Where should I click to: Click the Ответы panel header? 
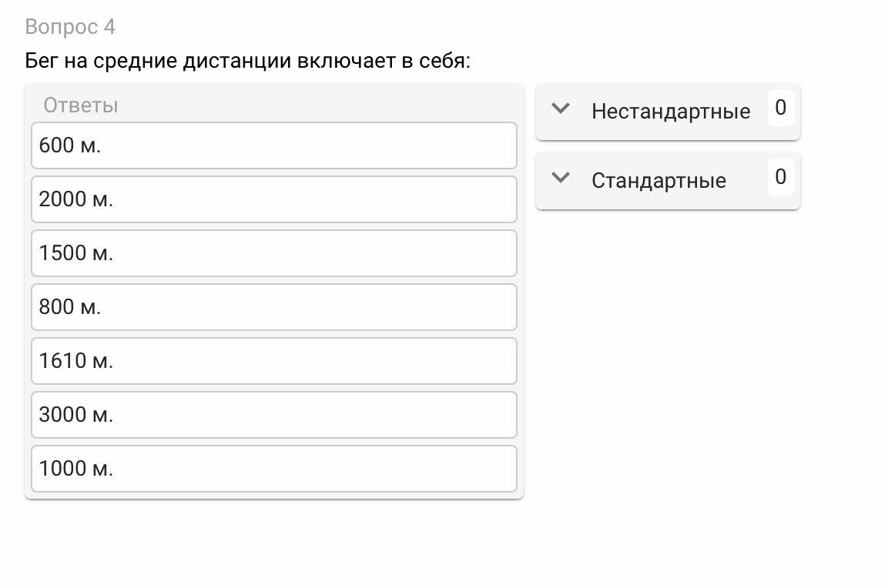(x=81, y=105)
